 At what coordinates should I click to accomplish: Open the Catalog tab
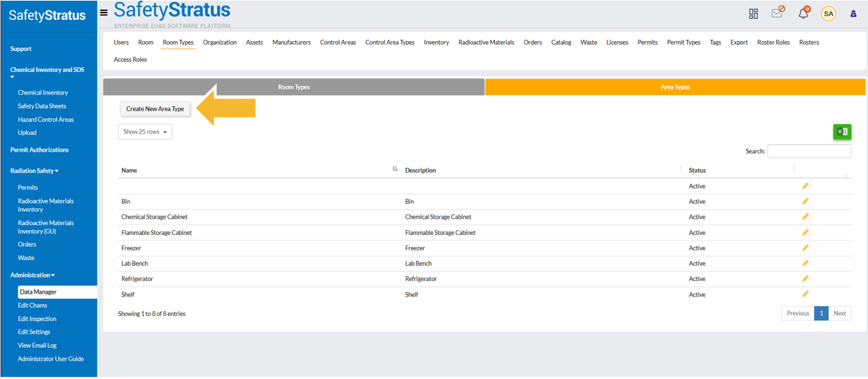(x=561, y=42)
